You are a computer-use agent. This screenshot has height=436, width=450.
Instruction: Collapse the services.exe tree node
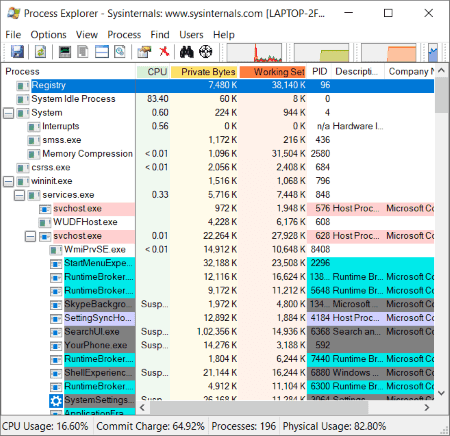pos(19,195)
